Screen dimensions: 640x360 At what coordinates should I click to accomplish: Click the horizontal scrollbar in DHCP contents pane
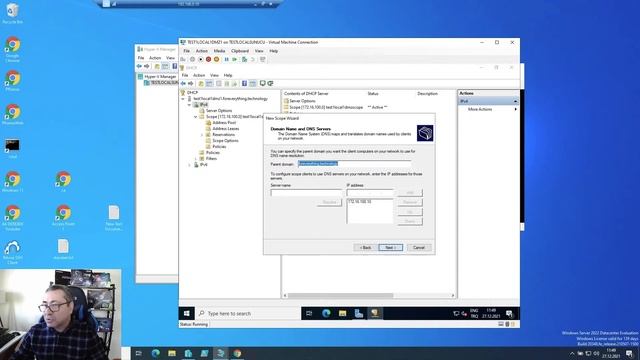pos(340,296)
